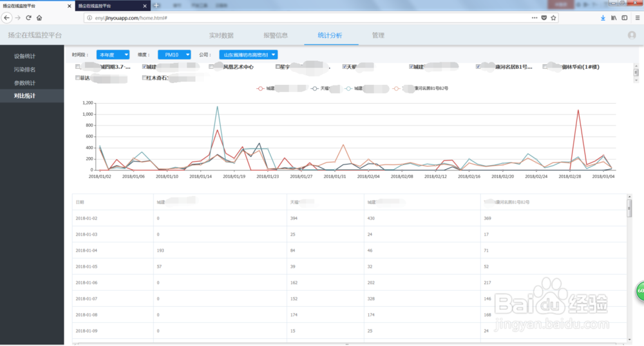Enable the 红木奇石 checkbox
This screenshot has width=644, height=346.
[144, 78]
